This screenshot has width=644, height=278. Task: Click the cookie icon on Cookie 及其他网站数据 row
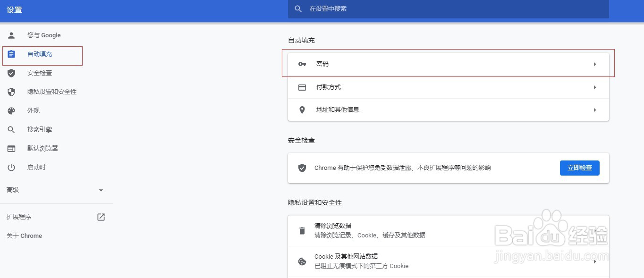click(302, 261)
